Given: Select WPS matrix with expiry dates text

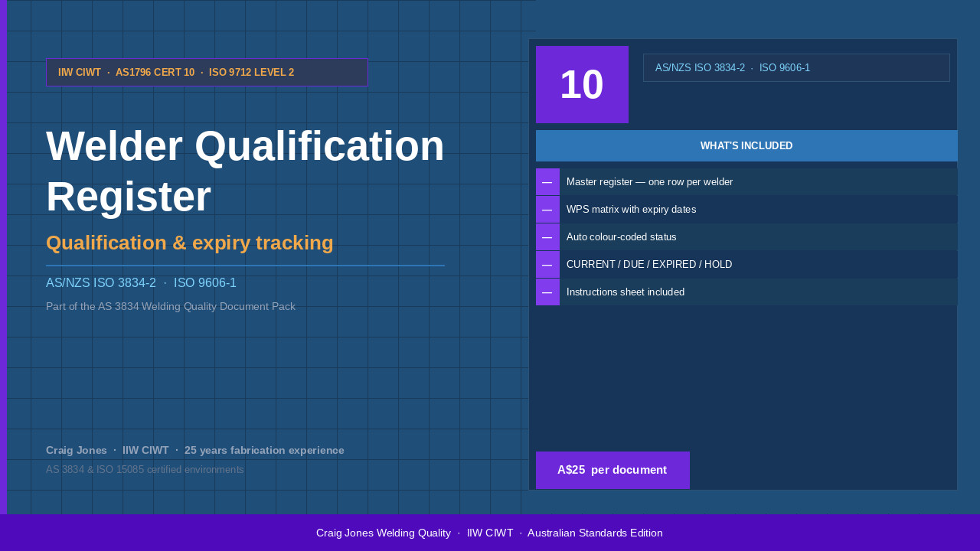Looking at the screenshot, I should click(631, 210).
